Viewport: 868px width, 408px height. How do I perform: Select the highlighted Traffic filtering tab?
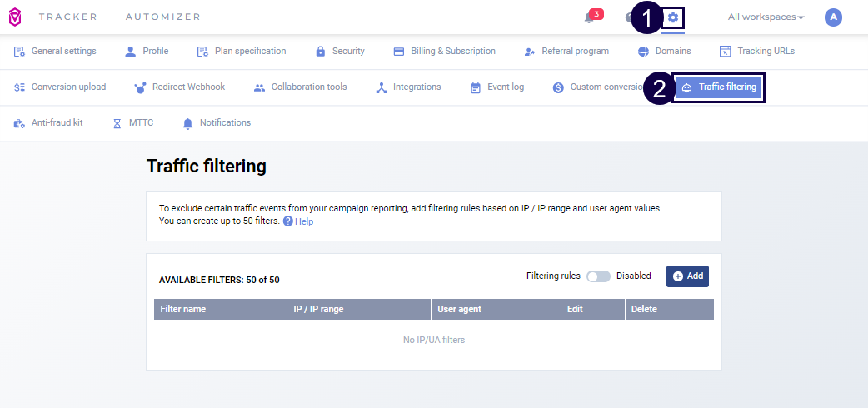pyautogui.click(x=719, y=87)
